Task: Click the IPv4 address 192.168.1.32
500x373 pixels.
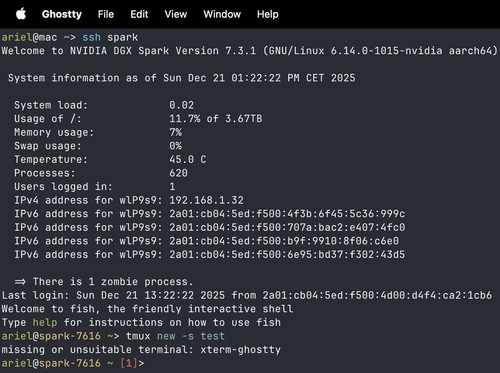Action: click(x=206, y=200)
